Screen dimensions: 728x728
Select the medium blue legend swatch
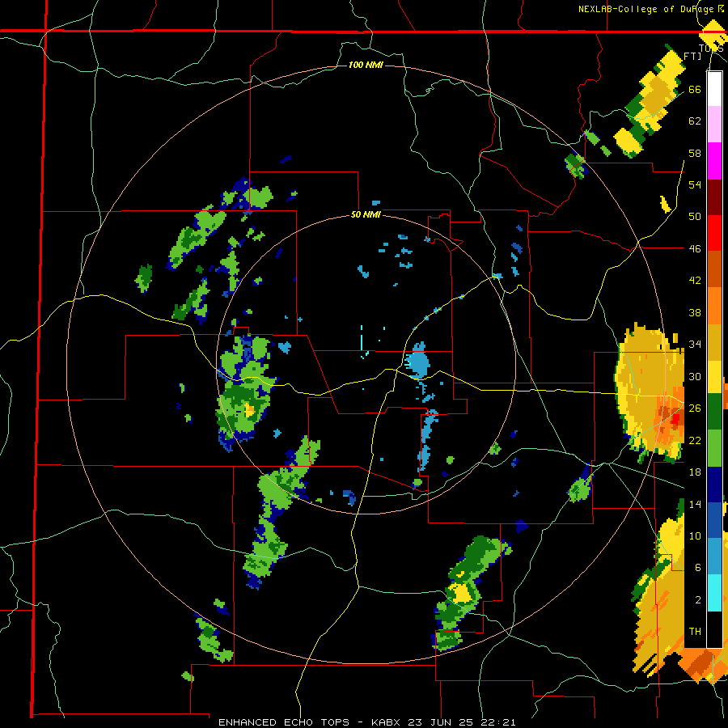tap(714, 520)
